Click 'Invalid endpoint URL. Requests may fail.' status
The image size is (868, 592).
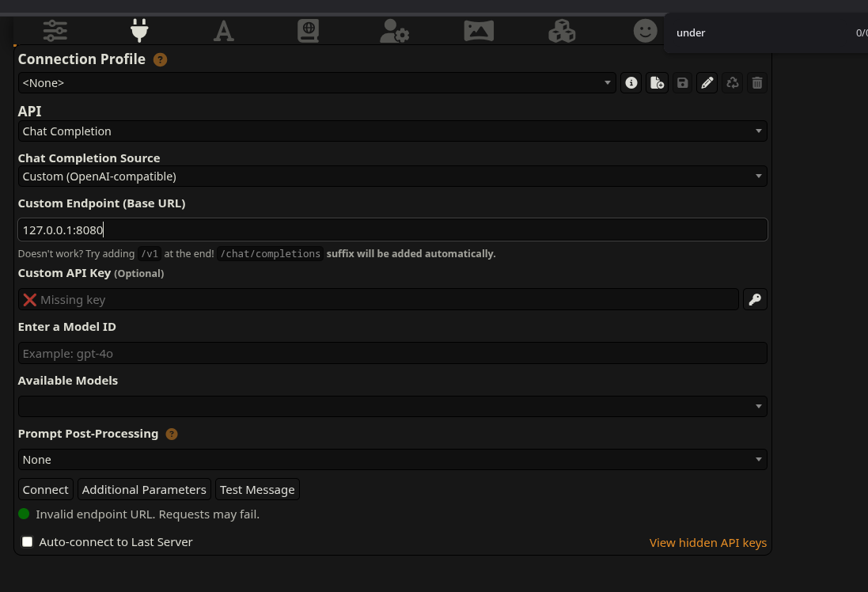[147, 514]
